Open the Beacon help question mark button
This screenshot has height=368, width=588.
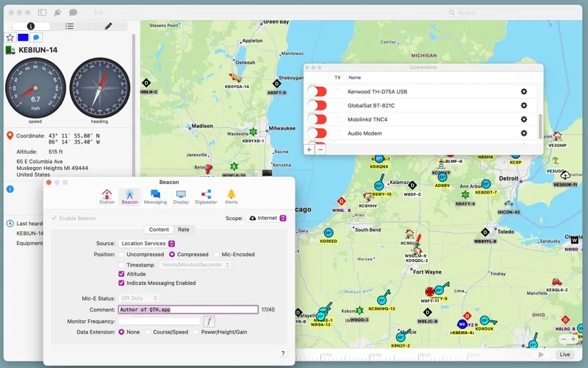point(283,353)
